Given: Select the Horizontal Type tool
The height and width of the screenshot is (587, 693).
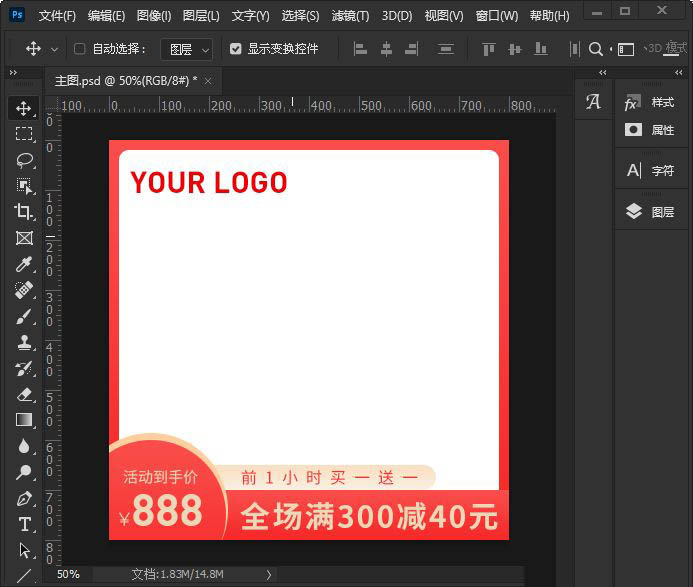Looking at the screenshot, I should click(x=24, y=524).
